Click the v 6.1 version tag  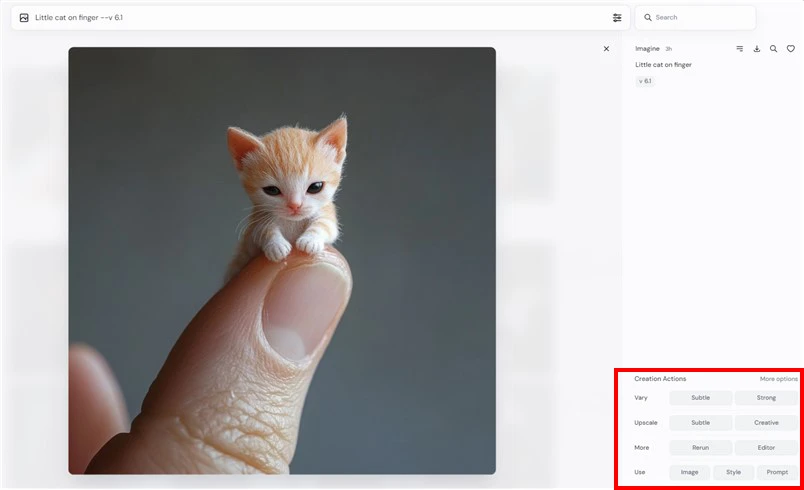click(645, 81)
